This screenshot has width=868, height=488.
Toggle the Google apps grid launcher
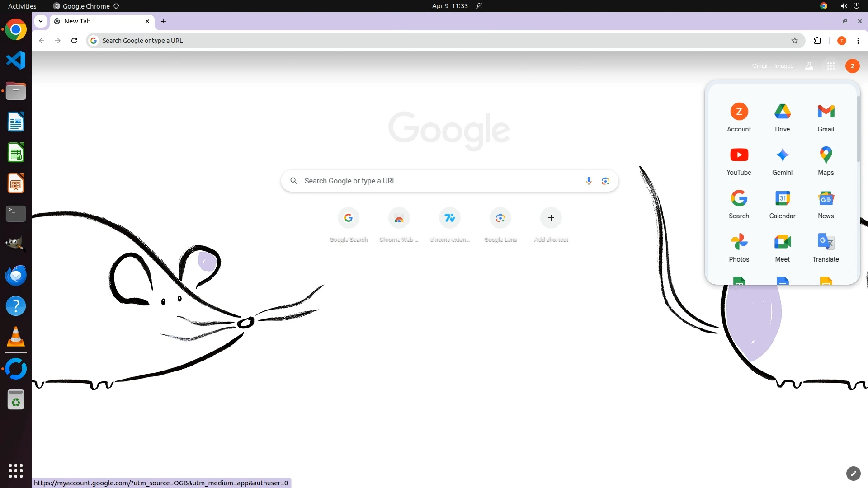click(x=830, y=66)
